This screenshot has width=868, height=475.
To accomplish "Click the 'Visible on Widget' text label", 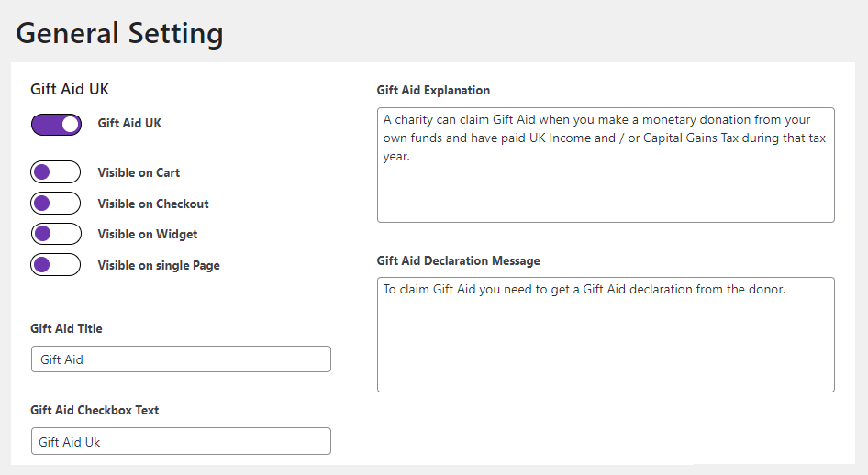I will tap(148, 234).
